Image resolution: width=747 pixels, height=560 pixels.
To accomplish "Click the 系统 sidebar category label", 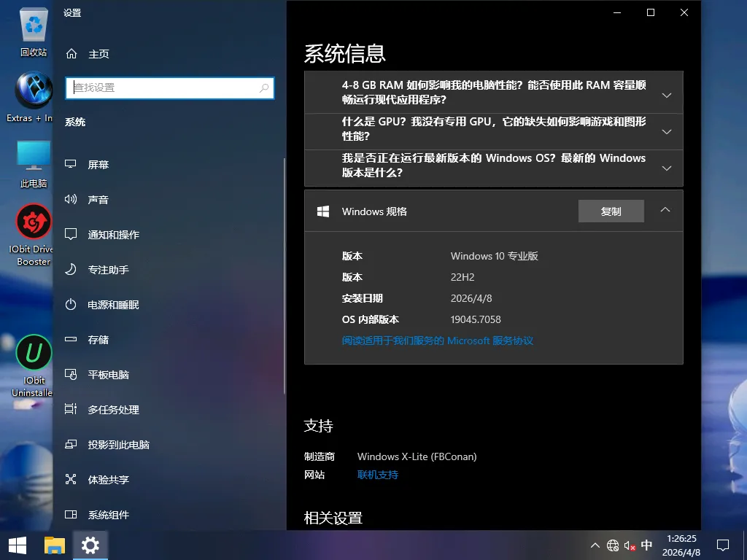I will pos(75,122).
